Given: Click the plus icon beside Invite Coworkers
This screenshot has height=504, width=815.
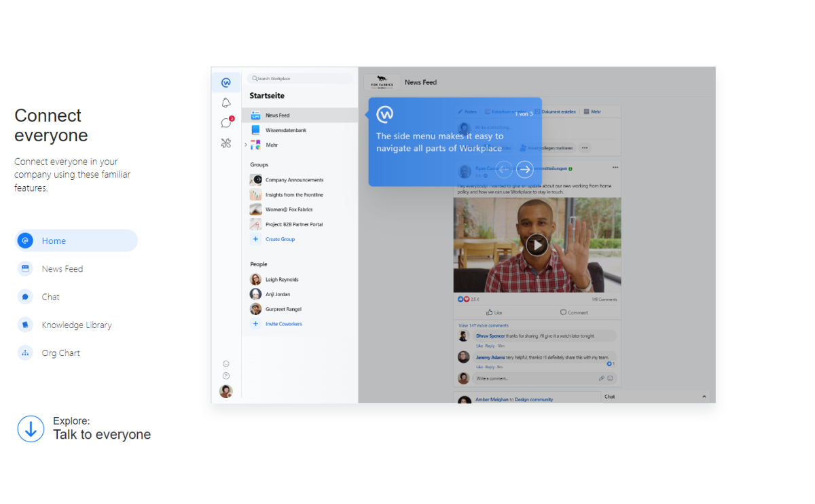Looking at the screenshot, I should click(x=255, y=324).
